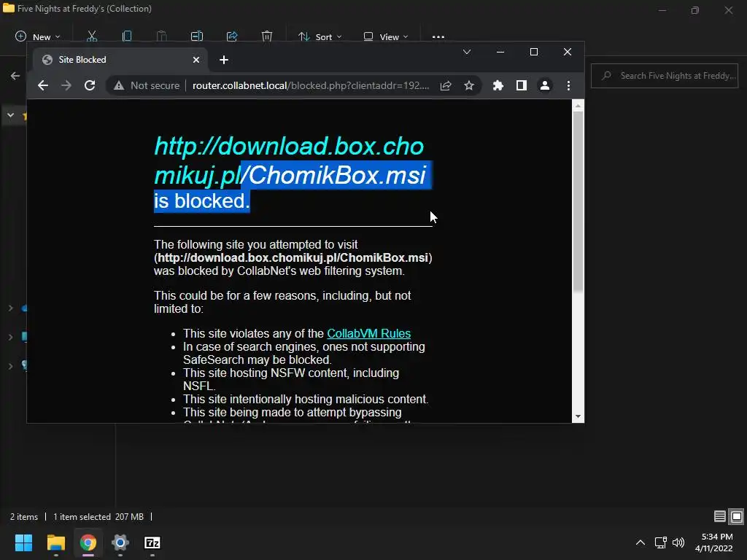747x560 pixels.
Task: Expand the third collapsed navigation tree chevron
Action: [x=10, y=366]
